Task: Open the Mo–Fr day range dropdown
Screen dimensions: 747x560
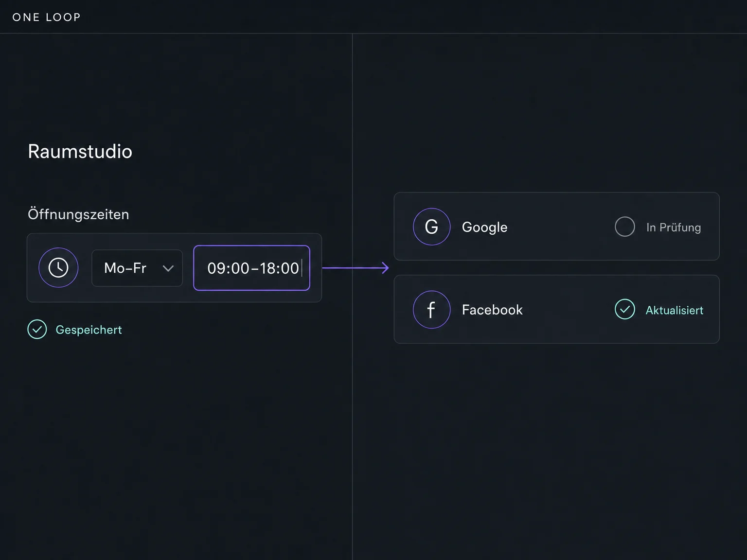Action: (x=137, y=268)
